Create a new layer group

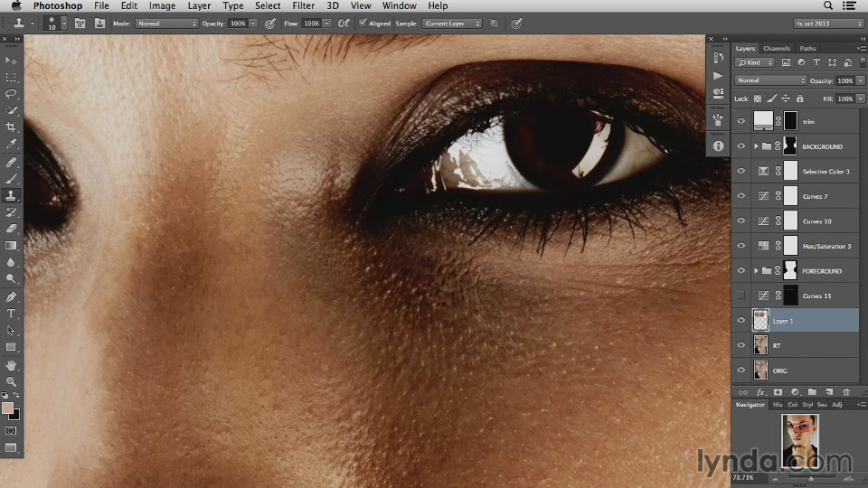[x=812, y=392]
